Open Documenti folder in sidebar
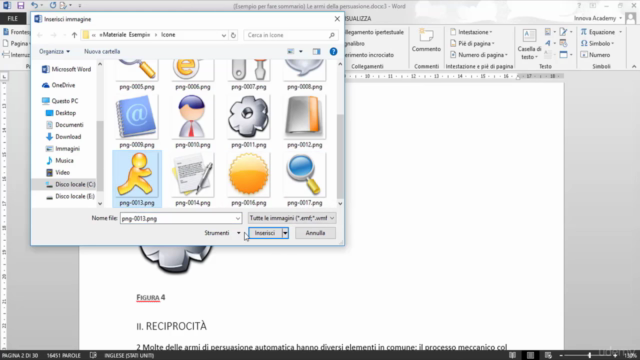640x360 pixels. click(x=64, y=125)
